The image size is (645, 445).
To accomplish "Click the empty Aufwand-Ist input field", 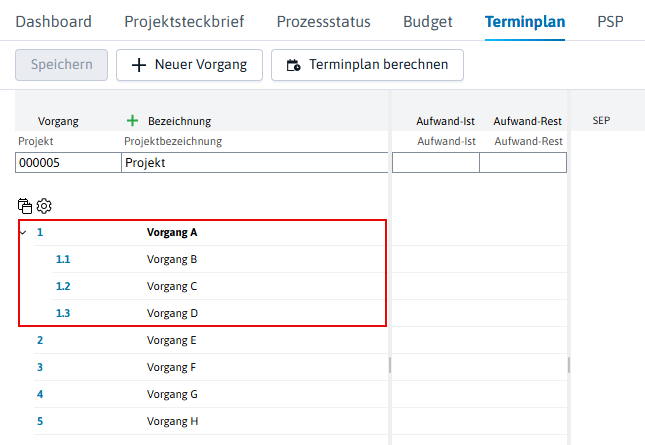I will coord(436,162).
